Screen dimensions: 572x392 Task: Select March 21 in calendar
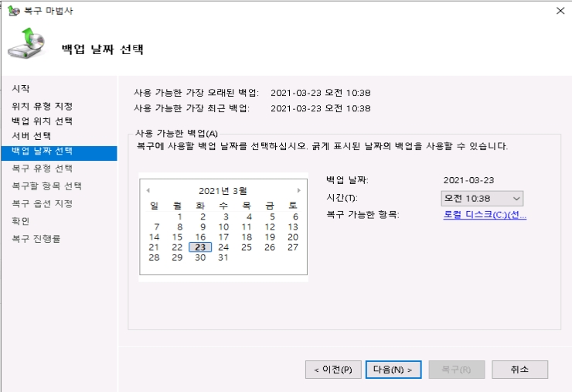[155, 247]
